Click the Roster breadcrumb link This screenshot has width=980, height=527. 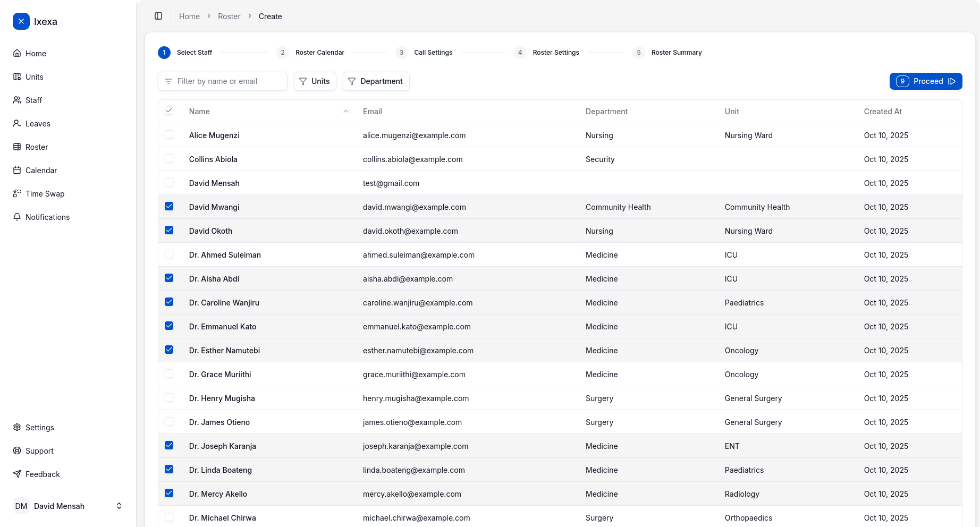(x=229, y=16)
